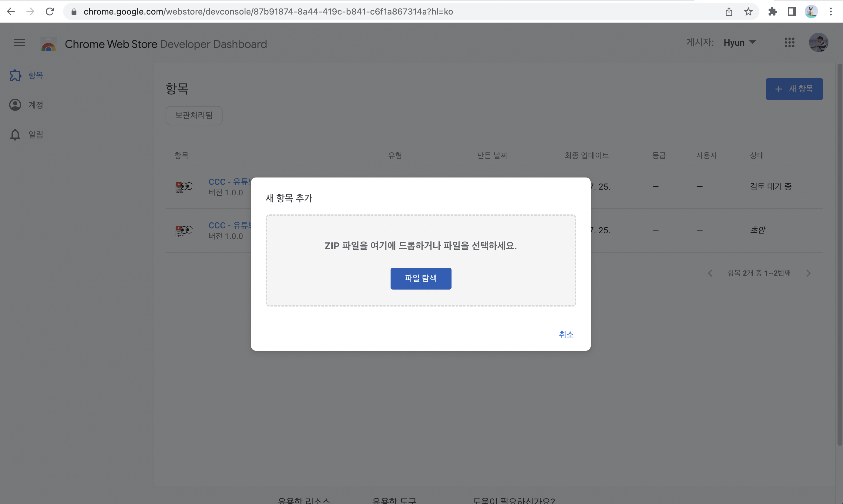Open the hamburger main menu
This screenshot has width=843, height=504.
pos(19,43)
